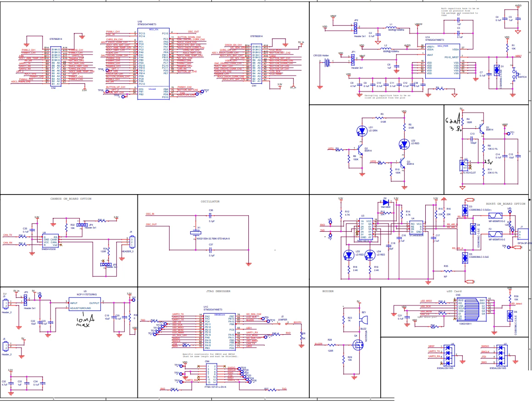Viewport: 532px width, 402px height.
Task: Select resistor R35 marked NP
Action: 448,271
